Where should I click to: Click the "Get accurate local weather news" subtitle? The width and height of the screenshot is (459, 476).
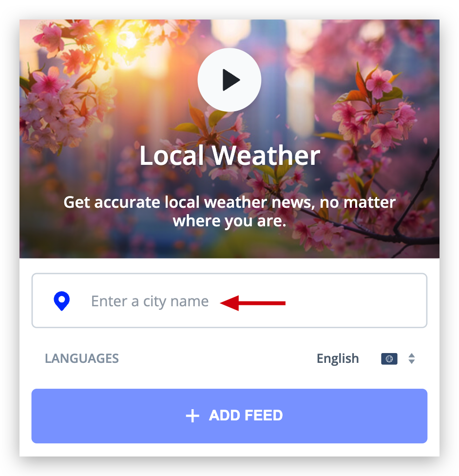[229, 202]
